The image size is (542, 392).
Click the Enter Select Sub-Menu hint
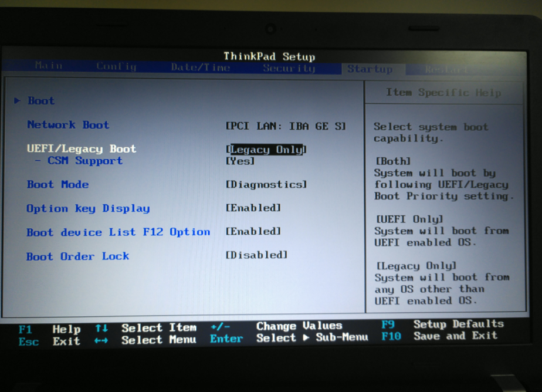click(x=289, y=338)
